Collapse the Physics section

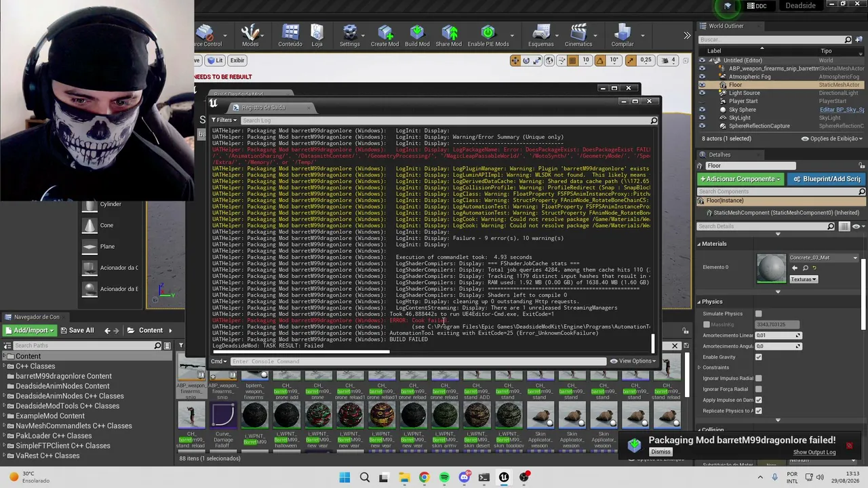coord(698,302)
